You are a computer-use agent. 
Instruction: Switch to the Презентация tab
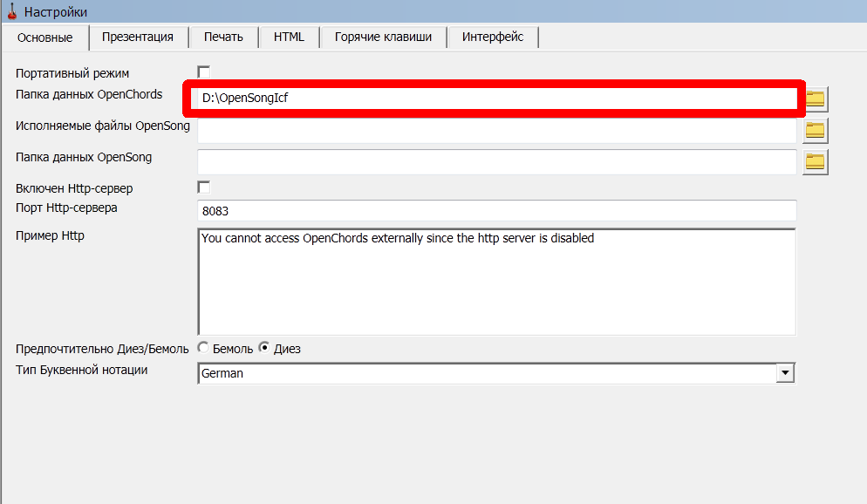[140, 37]
